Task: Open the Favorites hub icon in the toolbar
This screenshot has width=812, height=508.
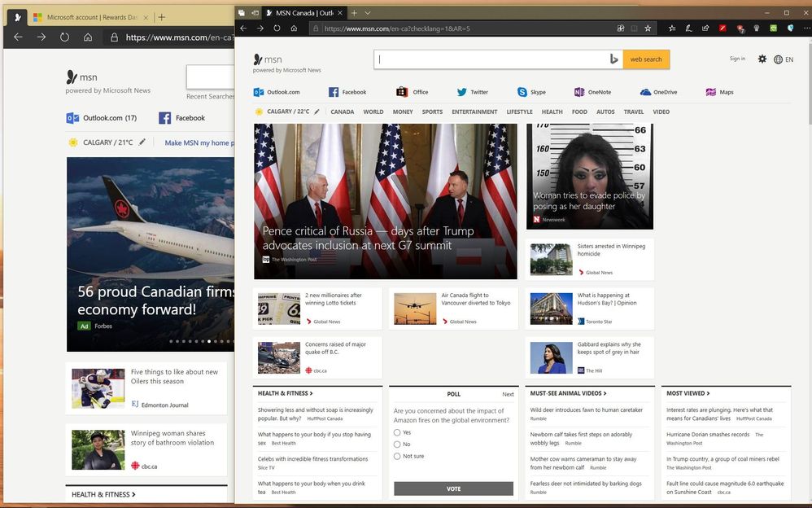Action: click(x=672, y=28)
